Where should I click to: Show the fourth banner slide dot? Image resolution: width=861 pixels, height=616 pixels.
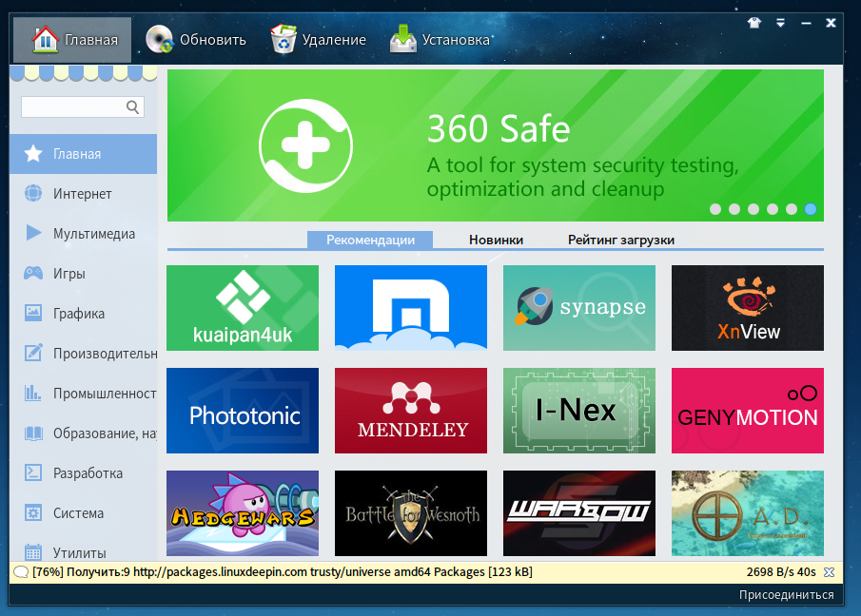point(772,209)
